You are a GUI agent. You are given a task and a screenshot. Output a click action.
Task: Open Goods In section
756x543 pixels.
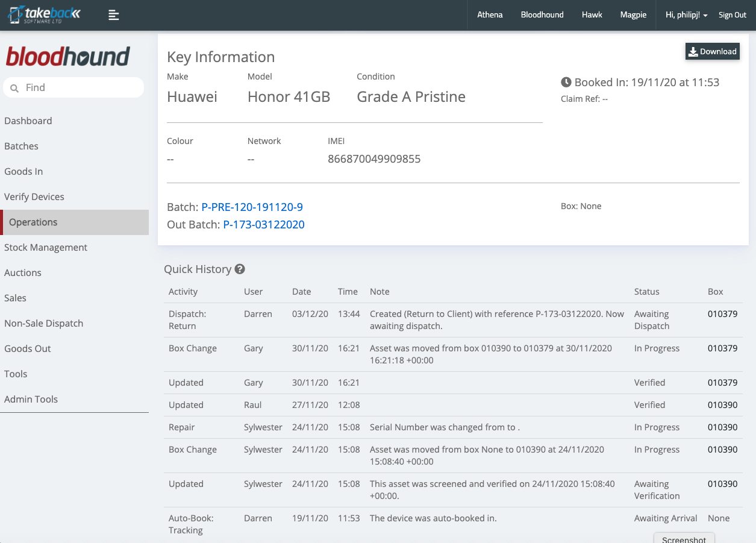point(23,171)
